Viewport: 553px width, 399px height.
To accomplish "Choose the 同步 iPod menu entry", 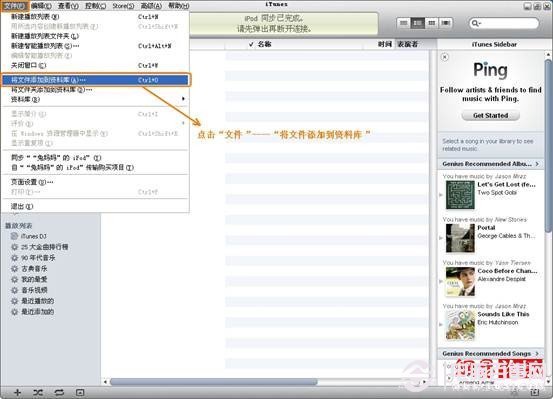I will pyautogui.click(x=95, y=158).
